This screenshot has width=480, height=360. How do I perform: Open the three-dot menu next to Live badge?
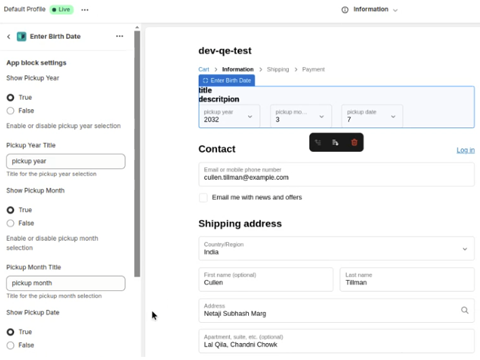85,10
